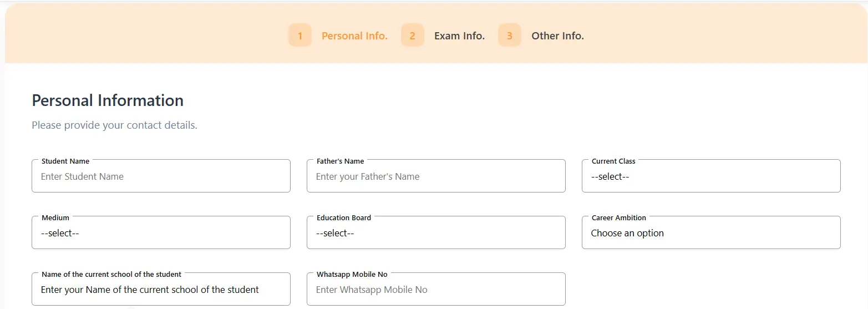The width and height of the screenshot is (868, 309).
Task: Focus the Enter Student Name field
Action: pyautogui.click(x=161, y=176)
